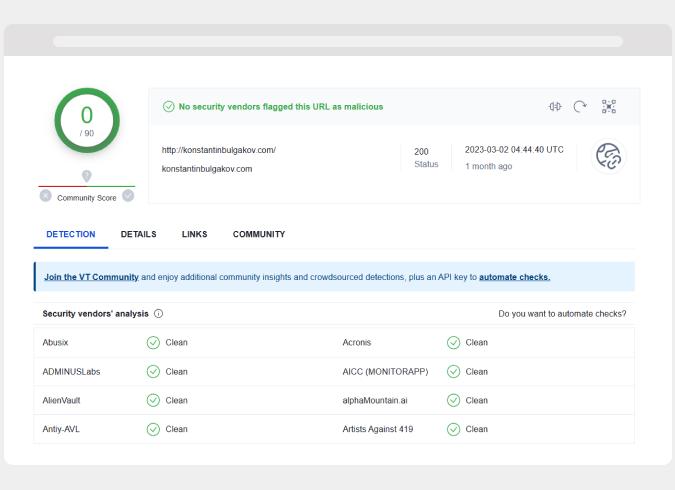Open the DETAILS tab
Screen dimensions: 675x490
(138, 234)
